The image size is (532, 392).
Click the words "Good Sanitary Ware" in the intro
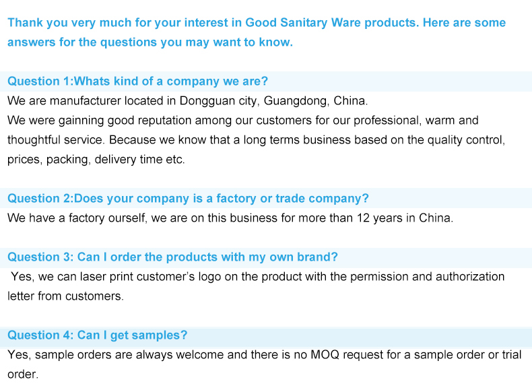click(303, 23)
